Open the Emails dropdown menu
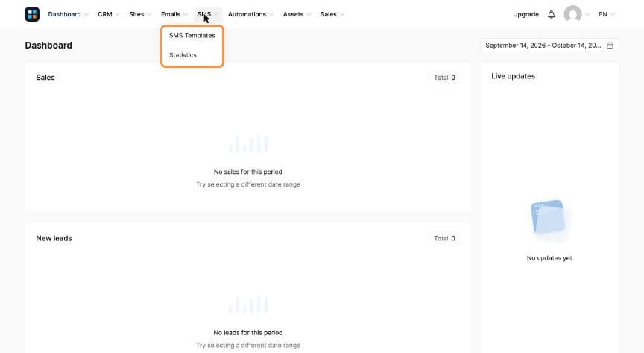Image resolution: width=644 pixels, height=353 pixels. [x=174, y=14]
